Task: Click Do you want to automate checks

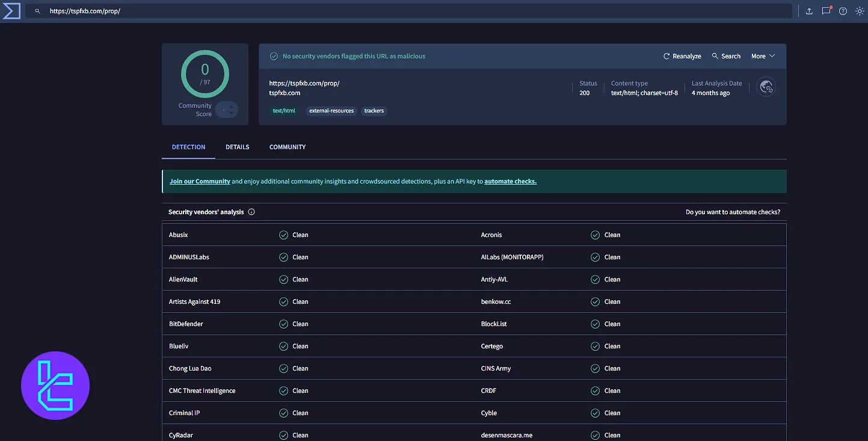Action: click(733, 211)
